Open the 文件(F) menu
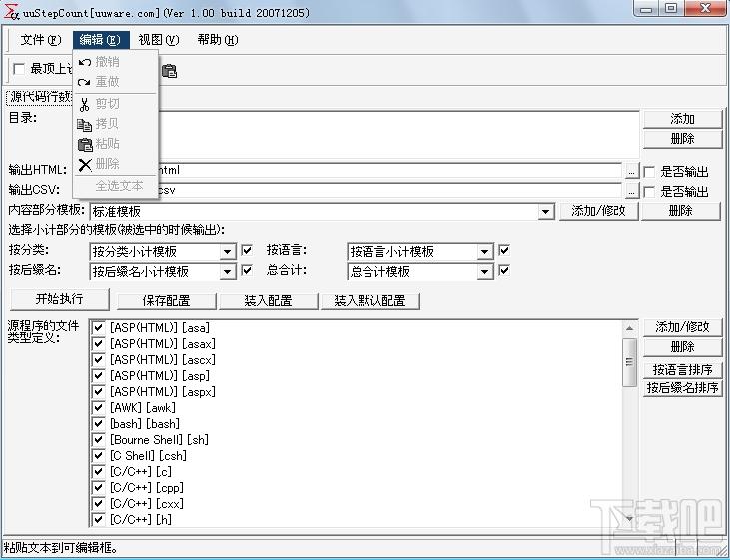 (x=41, y=40)
